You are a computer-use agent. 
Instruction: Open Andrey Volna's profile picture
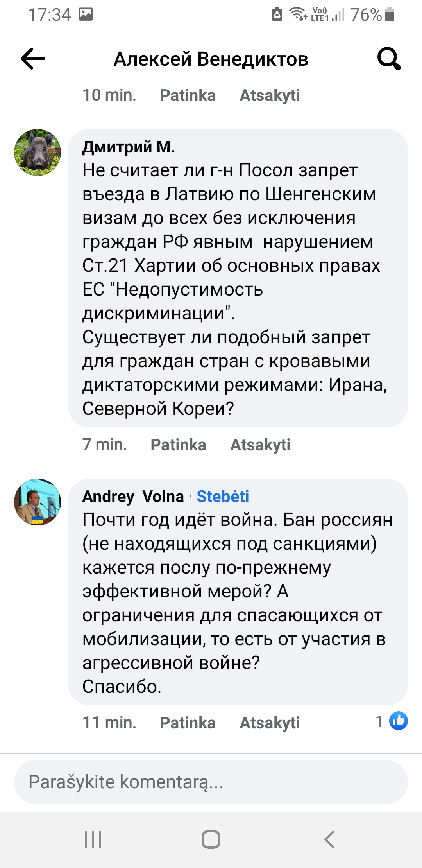[x=38, y=502]
